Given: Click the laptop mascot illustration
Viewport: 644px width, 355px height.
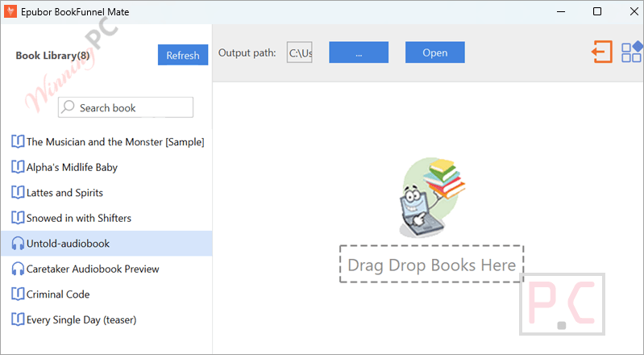Looking at the screenshot, I should pyautogui.click(x=431, y=197).
